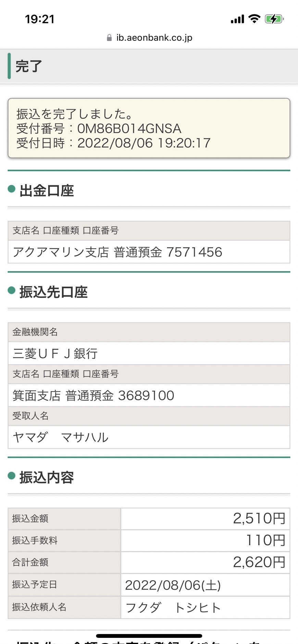Image resolution: width=298 pixels, height=644 pixels.
Task: Tap the green bullet next to 振込内容
Action: (12, 475)
